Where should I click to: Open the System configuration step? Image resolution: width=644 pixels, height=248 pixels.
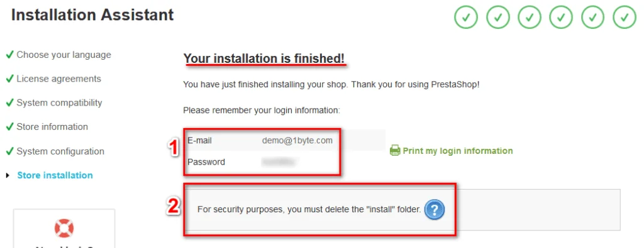pos(60,151)
